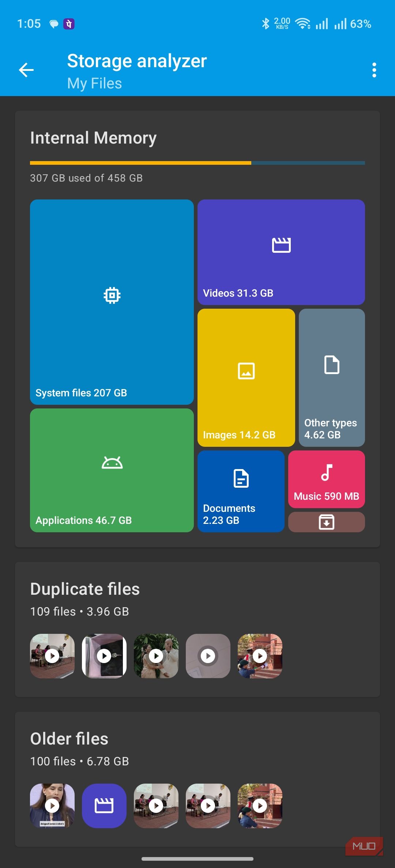
Task: Open the fourth gray duplicate video thumbnail
Action: (x=208, y=656)
